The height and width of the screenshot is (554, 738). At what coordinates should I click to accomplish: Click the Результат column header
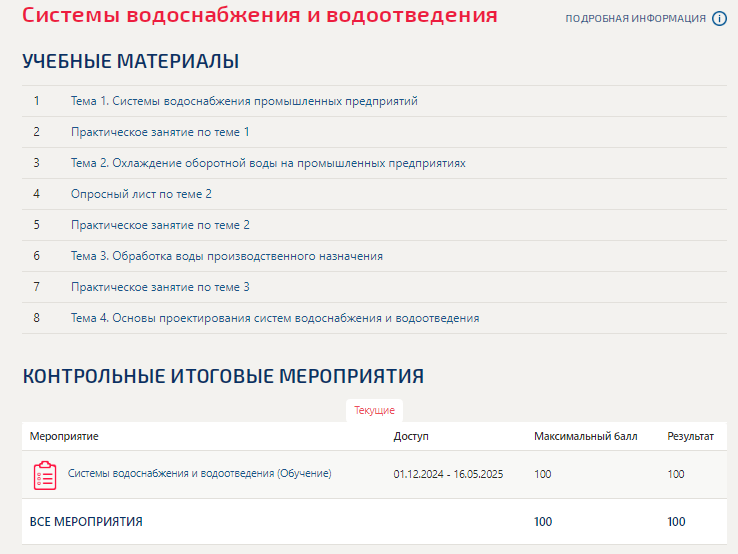click(690, 437)
